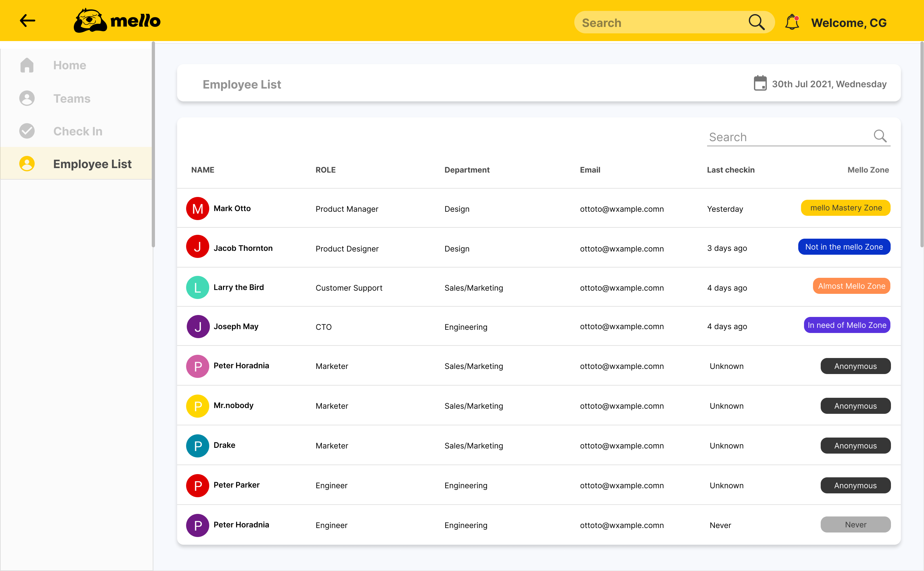Screen dimensions: 924x571
Task: Click Yesterday in Last checkin column
Action: 725,209
